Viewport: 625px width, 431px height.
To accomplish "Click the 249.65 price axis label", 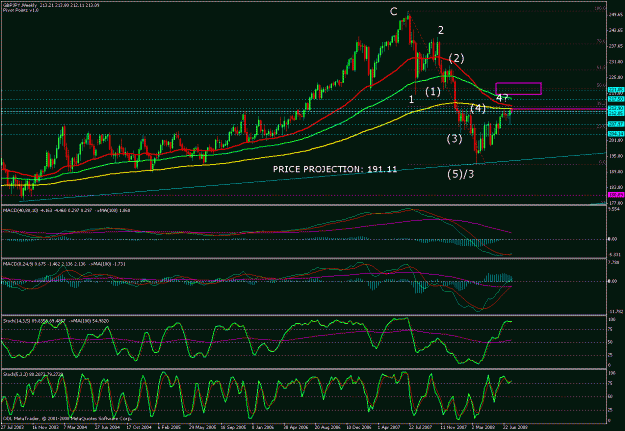I will coord(615,15).
